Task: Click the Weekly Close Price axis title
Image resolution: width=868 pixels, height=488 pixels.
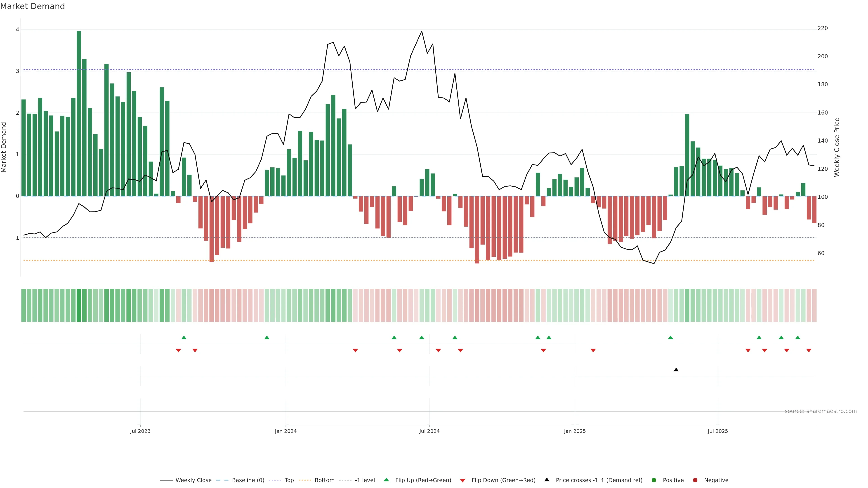Action: pyautogui.click(x=837, y=147)
